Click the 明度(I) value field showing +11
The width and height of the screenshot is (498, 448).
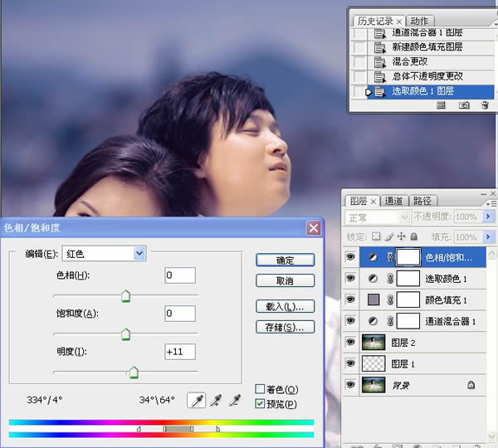pyautogui.click(x=180, y=352)
